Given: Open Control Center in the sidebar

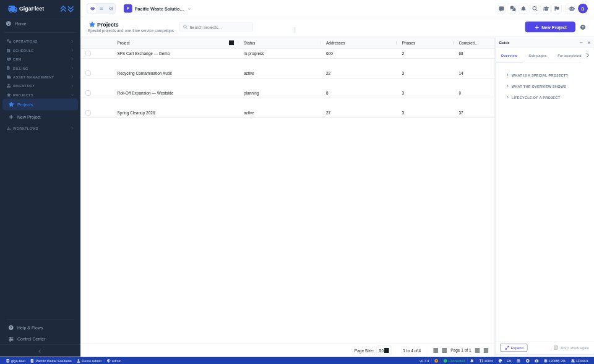Looking at the screenshot, I should click(40, 339).
